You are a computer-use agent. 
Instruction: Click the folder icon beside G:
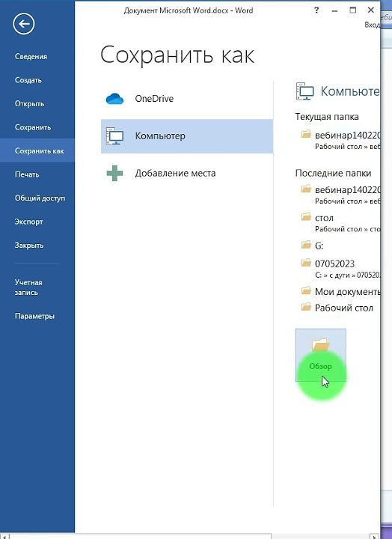[306, 245]
